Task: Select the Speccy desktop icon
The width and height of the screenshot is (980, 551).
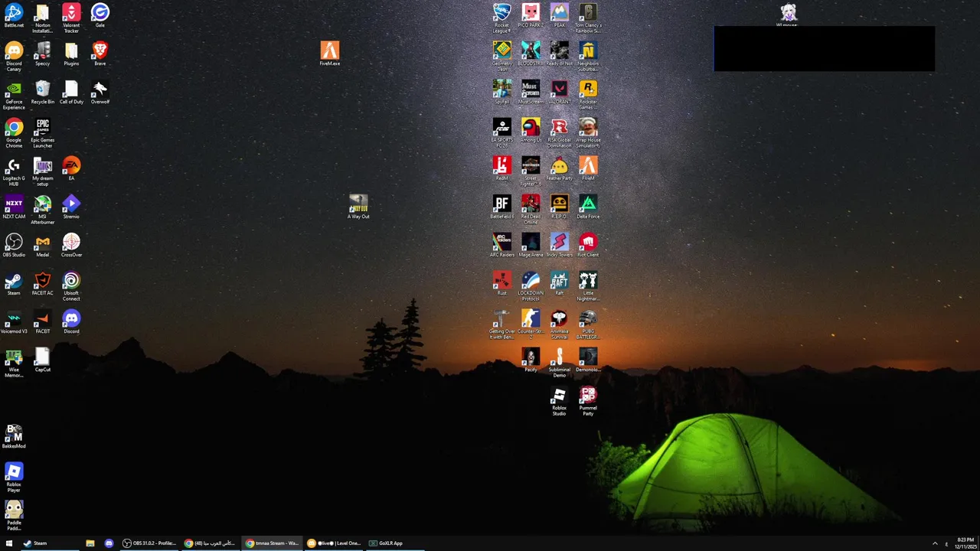Action: coord(43,54)
